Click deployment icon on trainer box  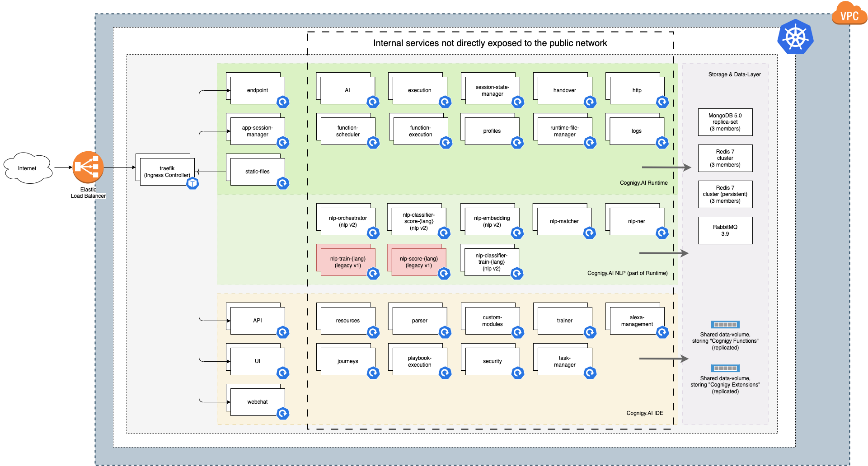point(590,332)
